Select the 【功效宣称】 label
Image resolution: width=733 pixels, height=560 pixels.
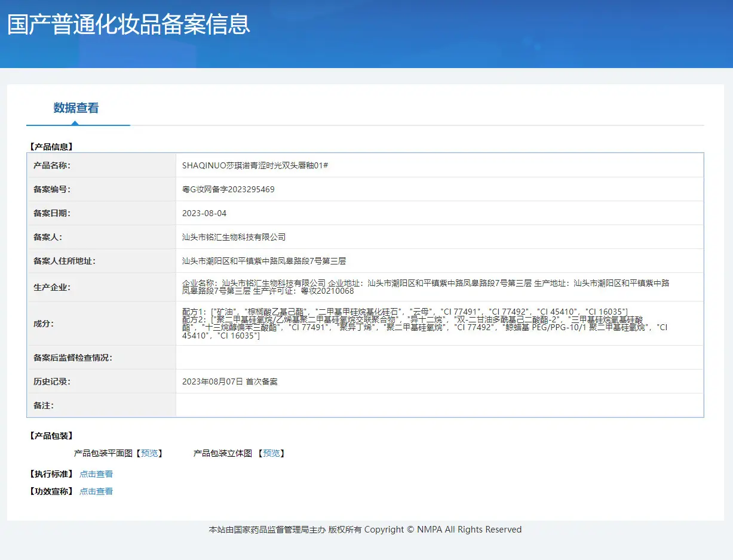coord(51,491)
